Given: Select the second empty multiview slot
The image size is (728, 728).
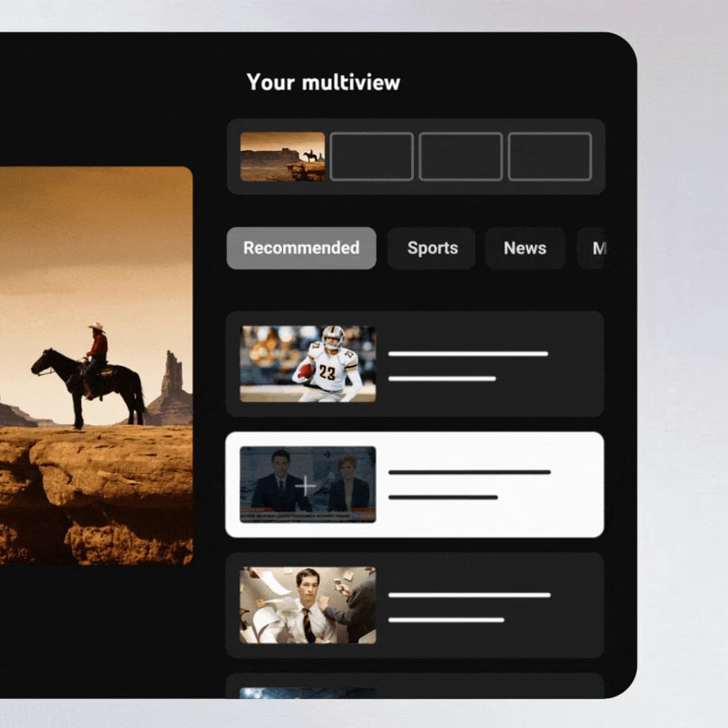Looking at the screenshot, I should [x=371, y=156].
